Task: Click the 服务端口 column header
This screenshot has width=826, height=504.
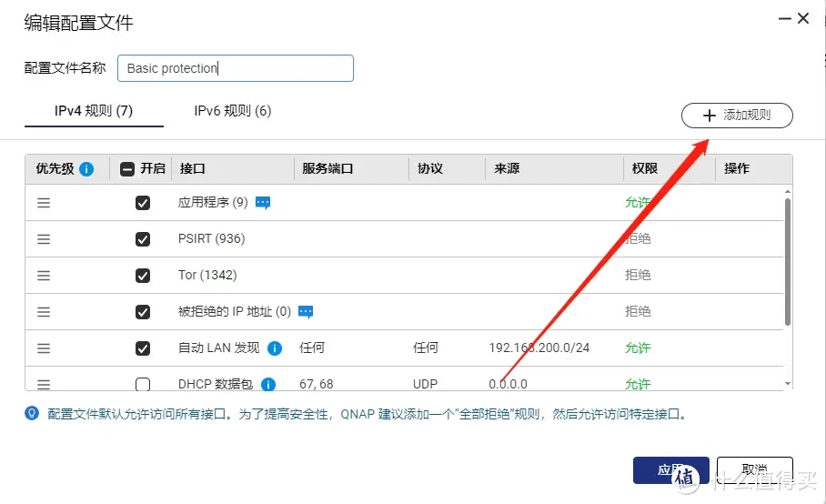Action: (x=327, y=168)
